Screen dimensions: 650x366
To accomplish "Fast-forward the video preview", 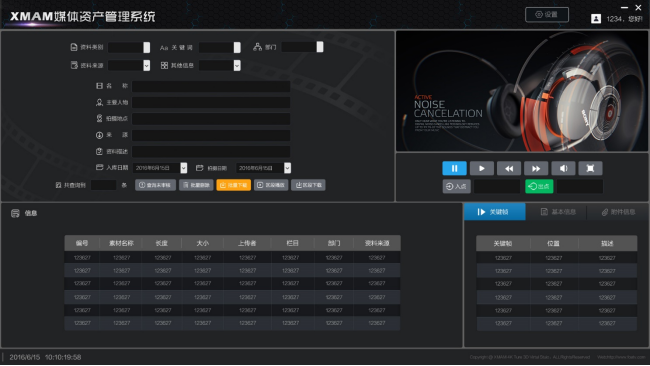I will 536,168.
